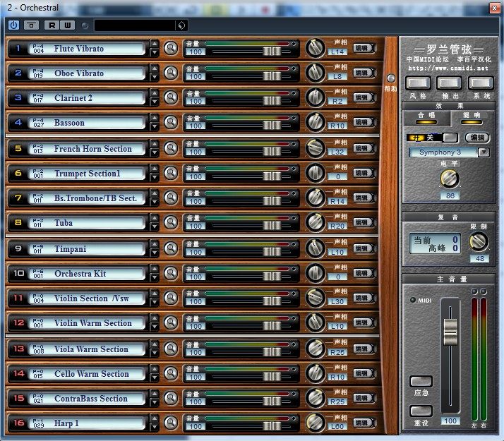Toggle the plugin power/bypass button
The width and height of the screenshot is (504, 441).
pos(13,25)
